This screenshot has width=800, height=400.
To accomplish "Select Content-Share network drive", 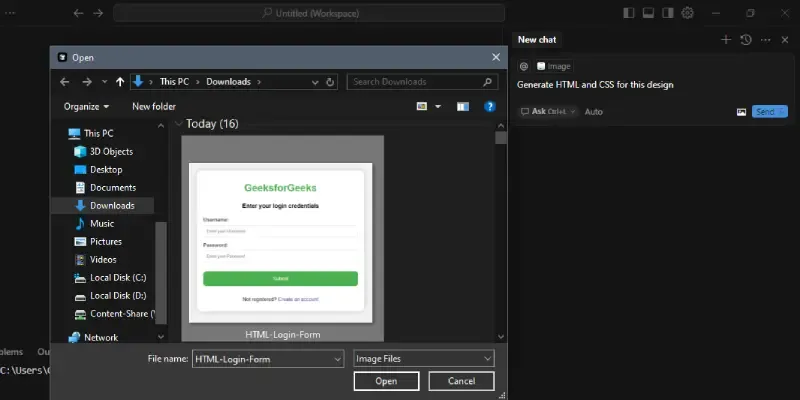I will (114, 314).
